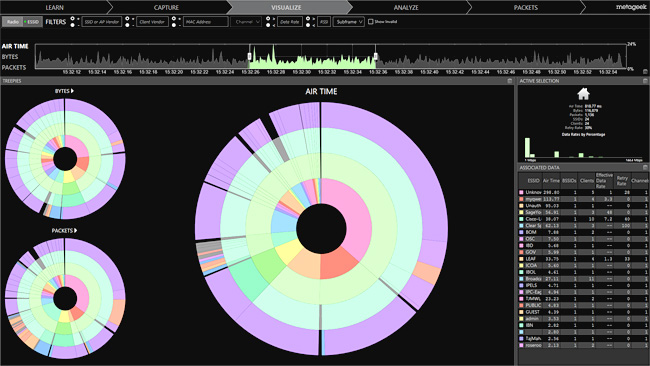Select the IBN row in Associated Data
The width and height of the screenshot is (650, 366).
coord(583,325)
